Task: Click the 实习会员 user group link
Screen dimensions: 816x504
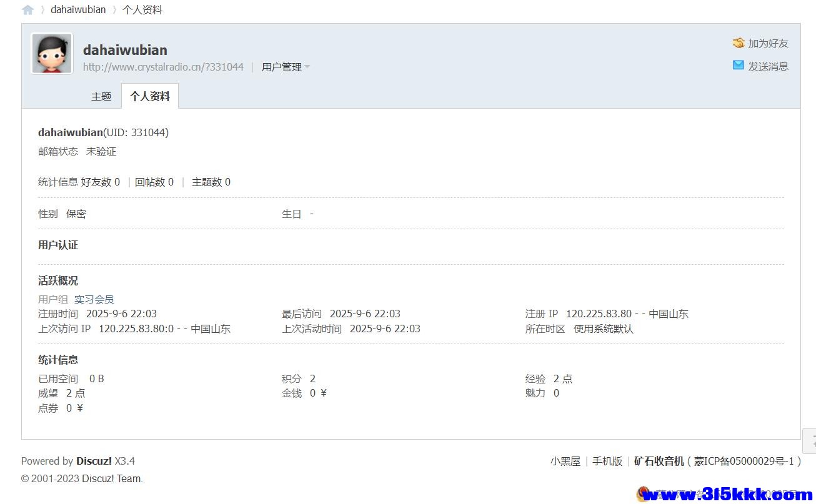Action: [x=94, y=299]
